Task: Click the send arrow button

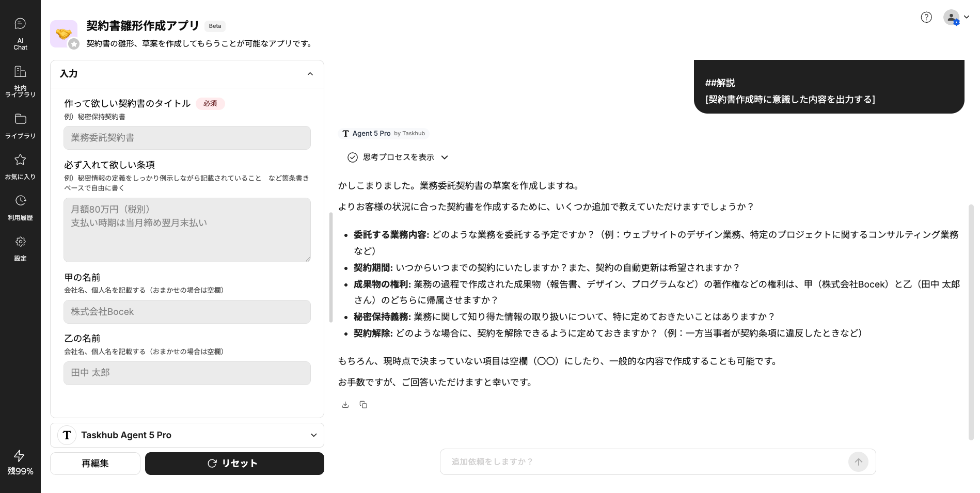Action: (x=858, y=462)
